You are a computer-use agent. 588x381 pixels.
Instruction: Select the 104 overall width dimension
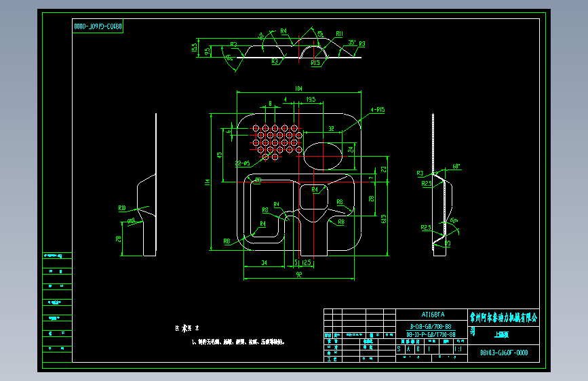(298, 89)
